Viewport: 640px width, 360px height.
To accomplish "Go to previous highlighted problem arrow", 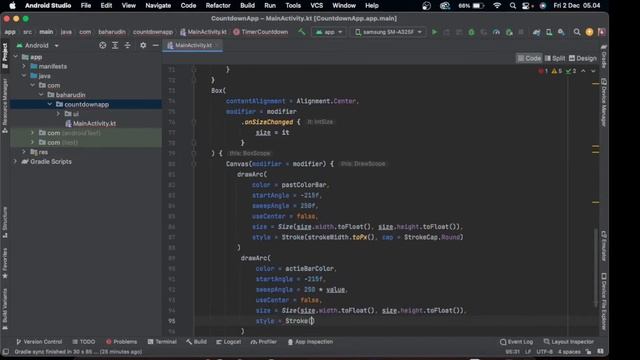I will [583, 71].
